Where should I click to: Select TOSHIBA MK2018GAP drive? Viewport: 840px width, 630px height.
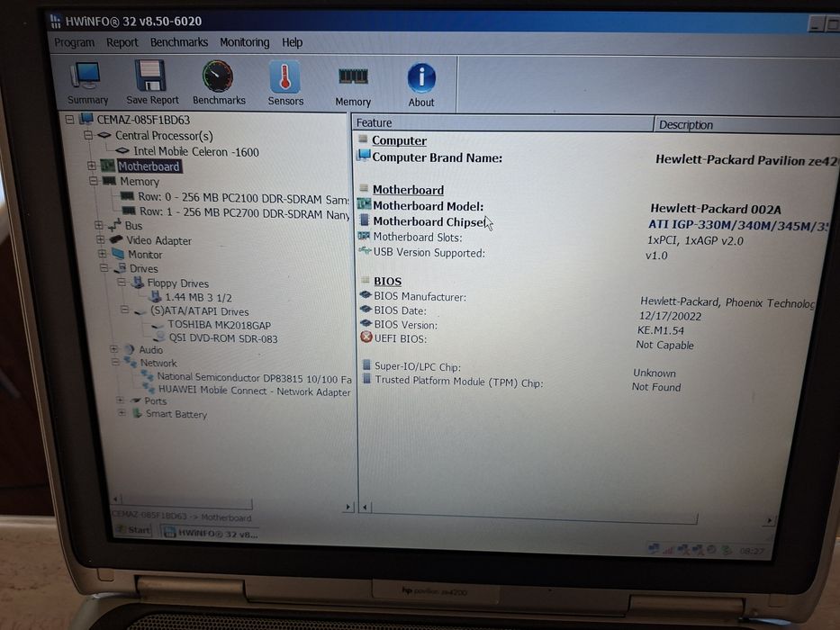point(219,325)
